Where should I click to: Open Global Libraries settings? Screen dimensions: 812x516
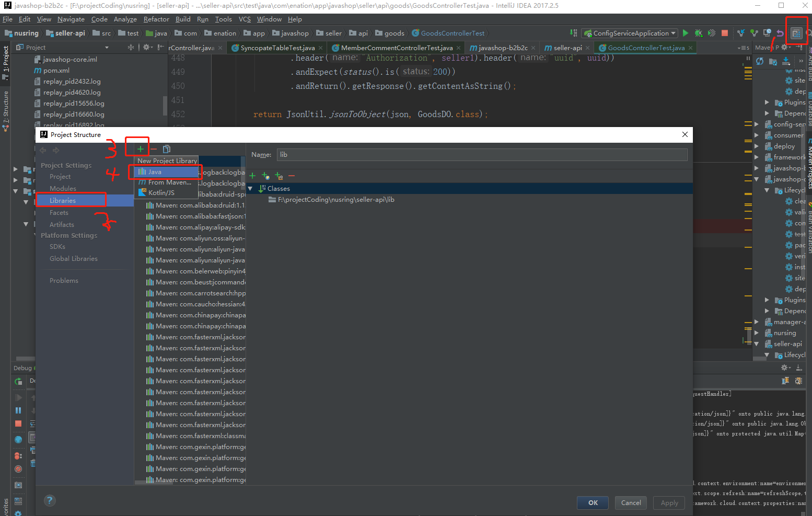tap(74, 259)
